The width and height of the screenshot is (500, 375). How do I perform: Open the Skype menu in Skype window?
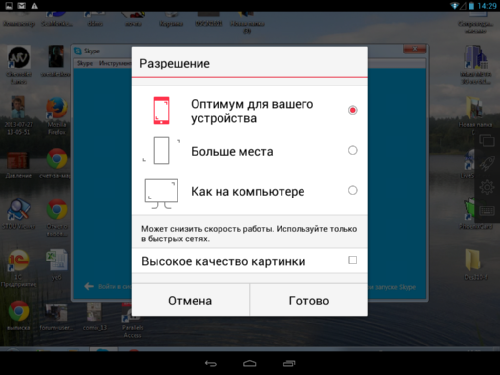(85, 63)
